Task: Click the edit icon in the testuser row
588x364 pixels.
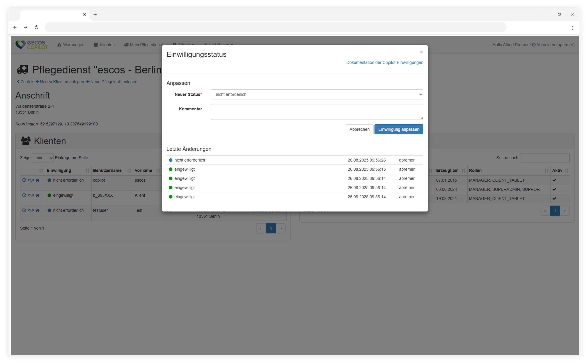Action: [24, 210]
